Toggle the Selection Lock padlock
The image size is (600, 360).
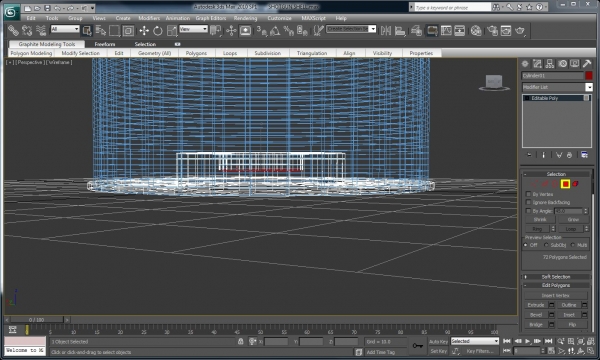240,341
